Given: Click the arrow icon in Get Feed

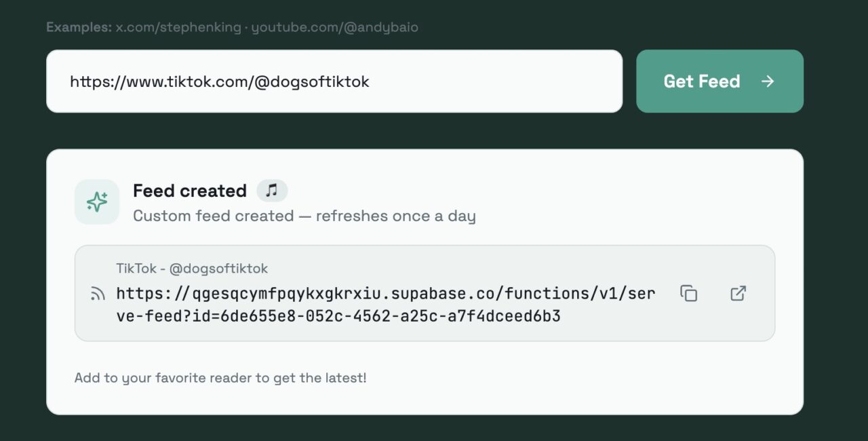Looking at the screenshot, I should [768, 81].
